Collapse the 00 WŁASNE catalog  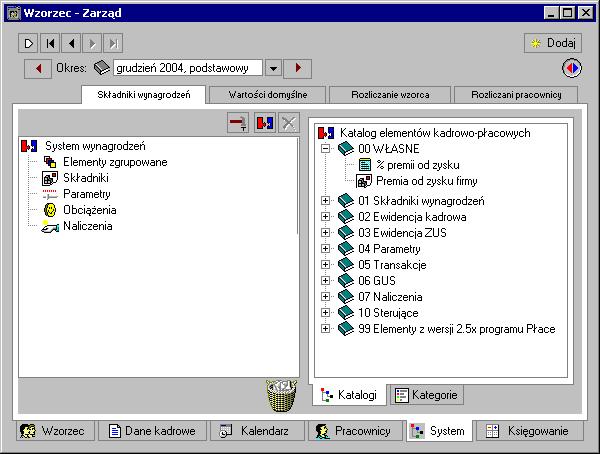click(325, 149)
